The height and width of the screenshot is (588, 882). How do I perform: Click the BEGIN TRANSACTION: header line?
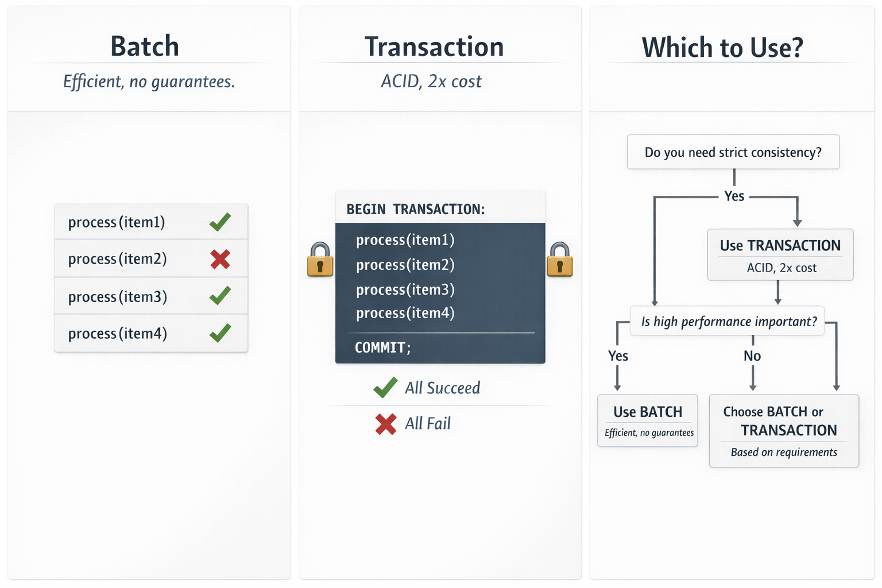click(x=416, y=209)
